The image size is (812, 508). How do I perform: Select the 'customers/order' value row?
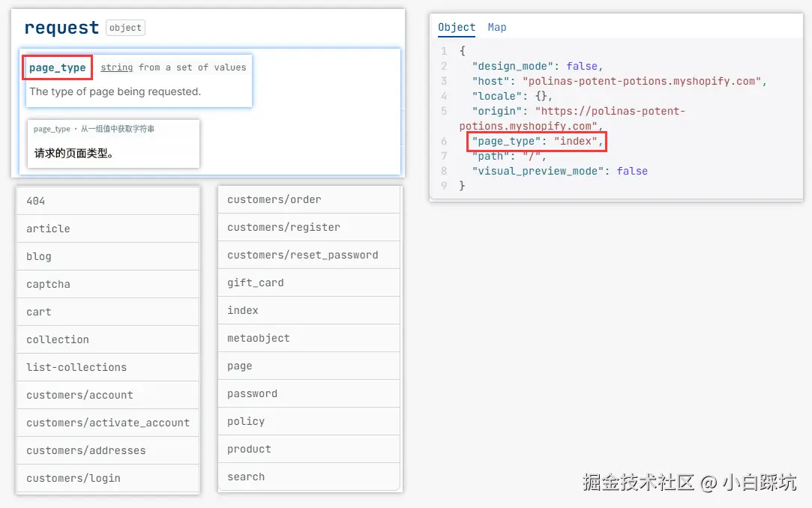309,200
